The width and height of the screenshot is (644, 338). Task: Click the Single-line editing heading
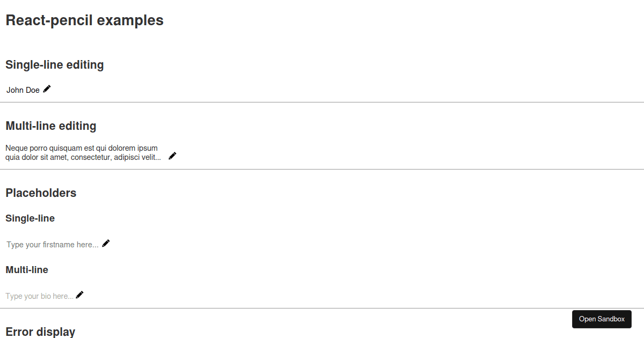[x=55, y=65]
